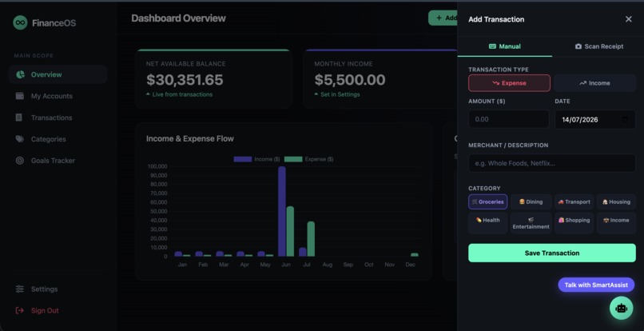The image size is (644, 331).
Task: Click Talk with SmartAssist button
Action: click(x=596, y=285)
